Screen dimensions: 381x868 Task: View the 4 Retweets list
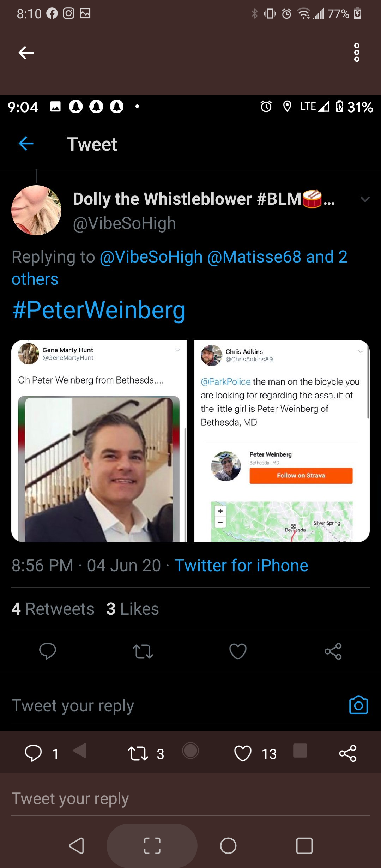[53, 609]
